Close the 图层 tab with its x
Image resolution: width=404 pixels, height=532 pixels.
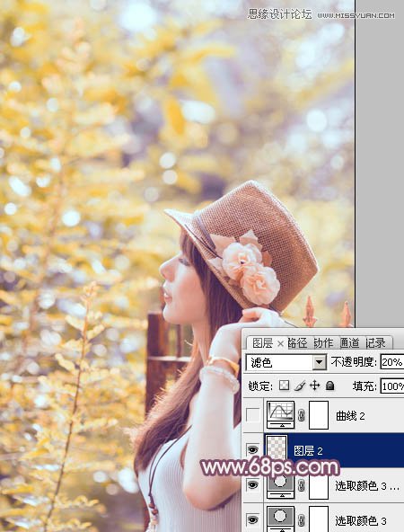[x=280, y=343]
